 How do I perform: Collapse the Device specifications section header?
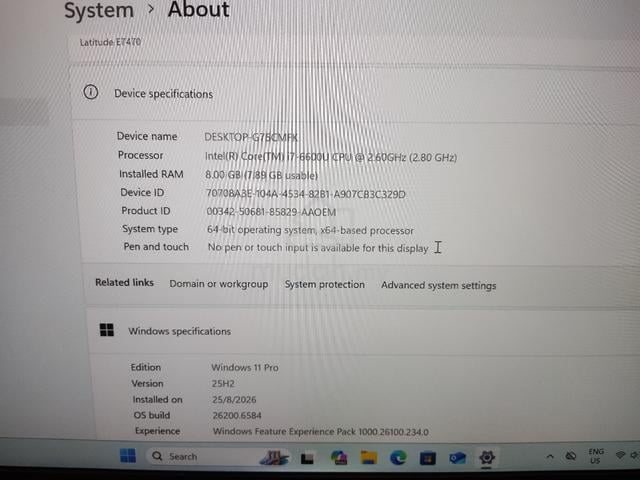tap(355, 93)
